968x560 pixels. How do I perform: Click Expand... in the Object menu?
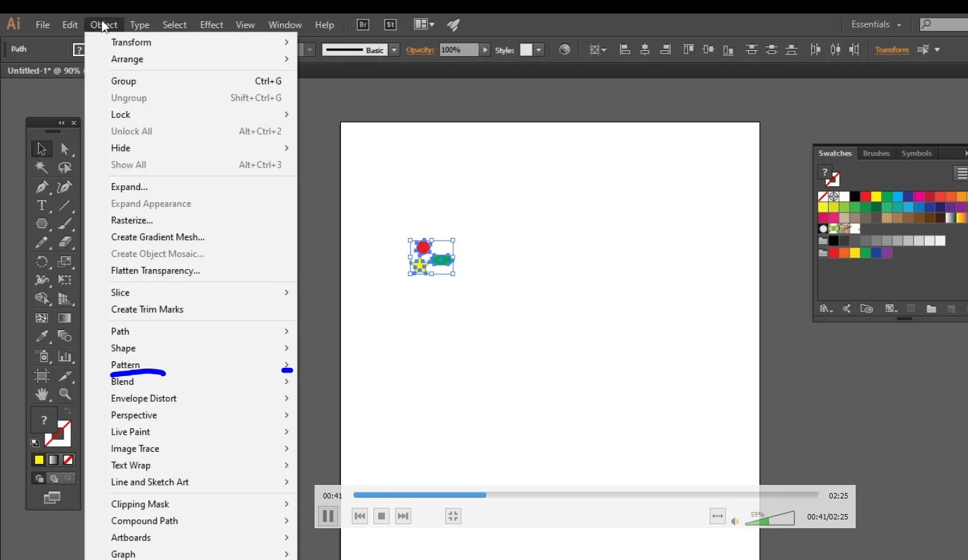129,187
